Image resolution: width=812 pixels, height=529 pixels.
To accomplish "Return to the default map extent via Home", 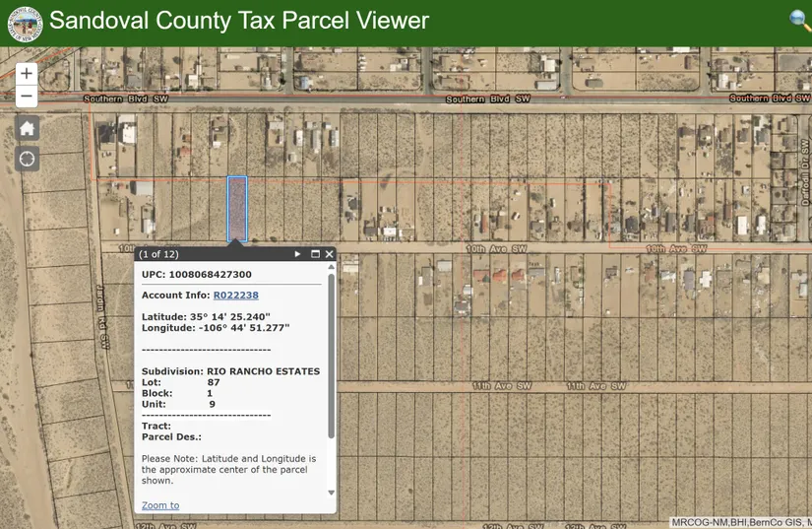I will pos(27,128).
